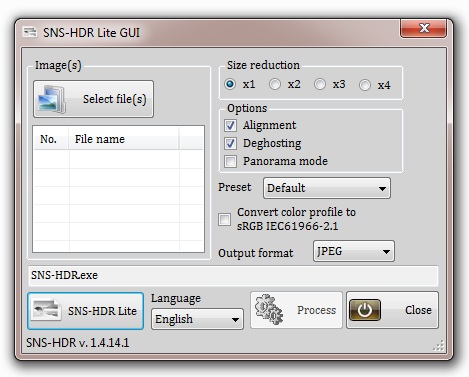The image size is (469, 377).
Task: Click the SNS-HDR Lite button
Action: pyautogui.click(x=86, y=311)
